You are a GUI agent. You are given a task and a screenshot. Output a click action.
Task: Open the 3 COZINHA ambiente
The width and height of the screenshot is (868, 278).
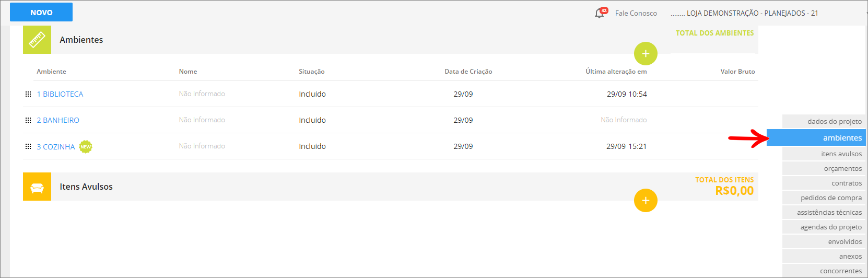56,147
